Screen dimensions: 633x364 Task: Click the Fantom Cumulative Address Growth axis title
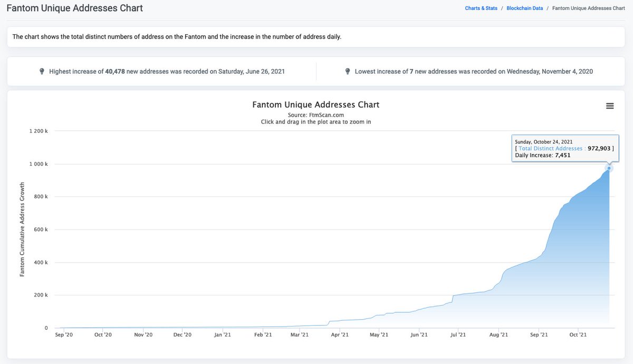pos(22,229)
